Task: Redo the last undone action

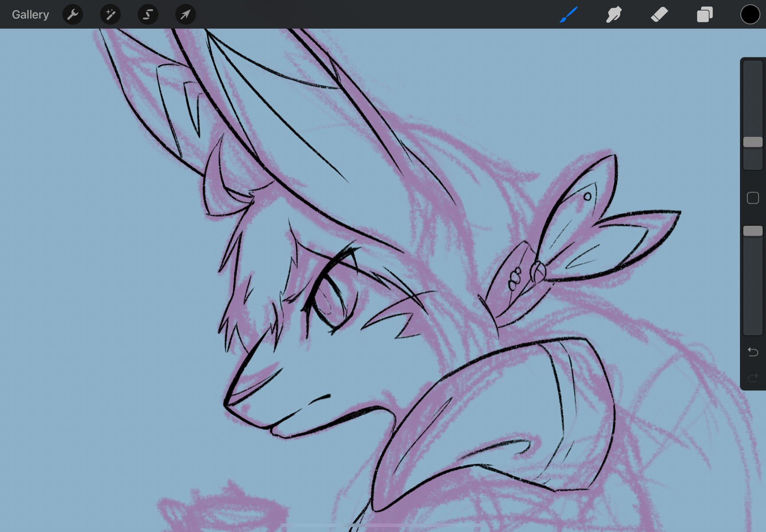Action: coord(753,378)
